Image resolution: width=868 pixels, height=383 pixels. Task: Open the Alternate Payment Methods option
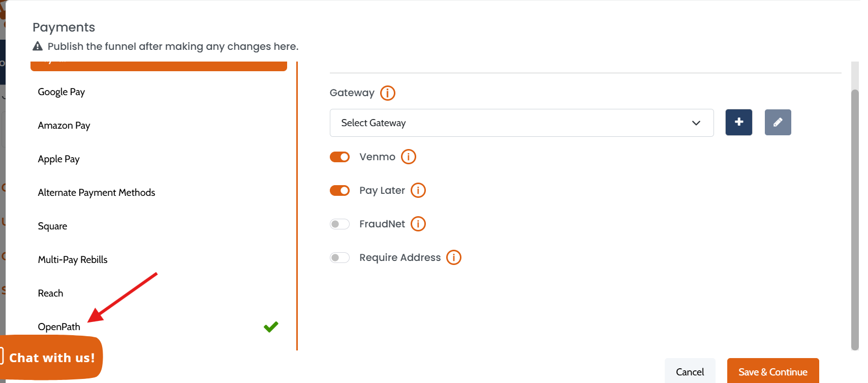(97, 193)
